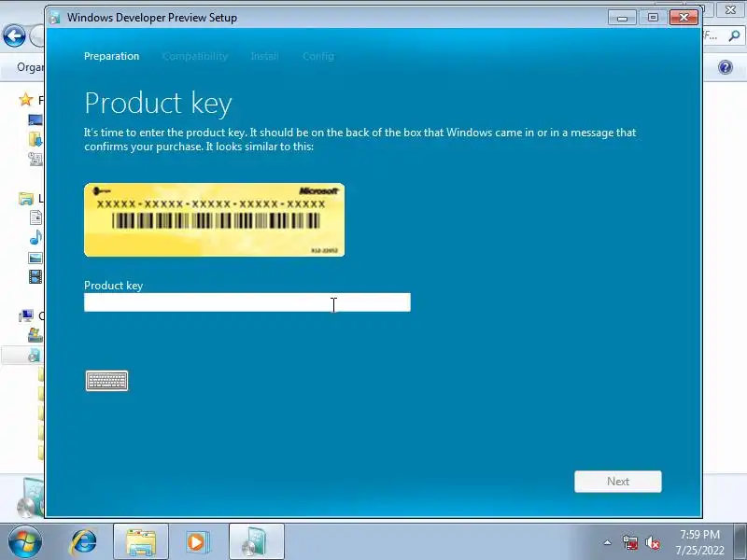Select the Documents library icon in Explorer

(35, 217)
